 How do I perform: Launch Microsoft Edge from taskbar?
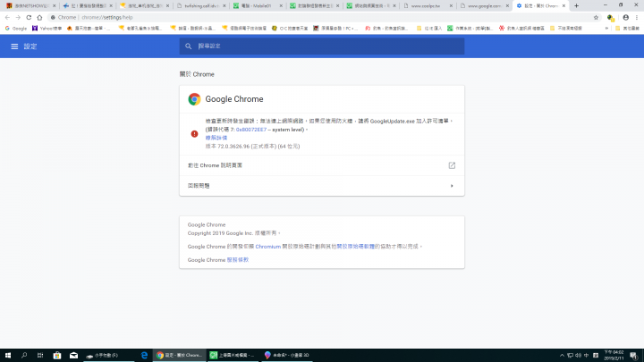(x=144, y=355)
